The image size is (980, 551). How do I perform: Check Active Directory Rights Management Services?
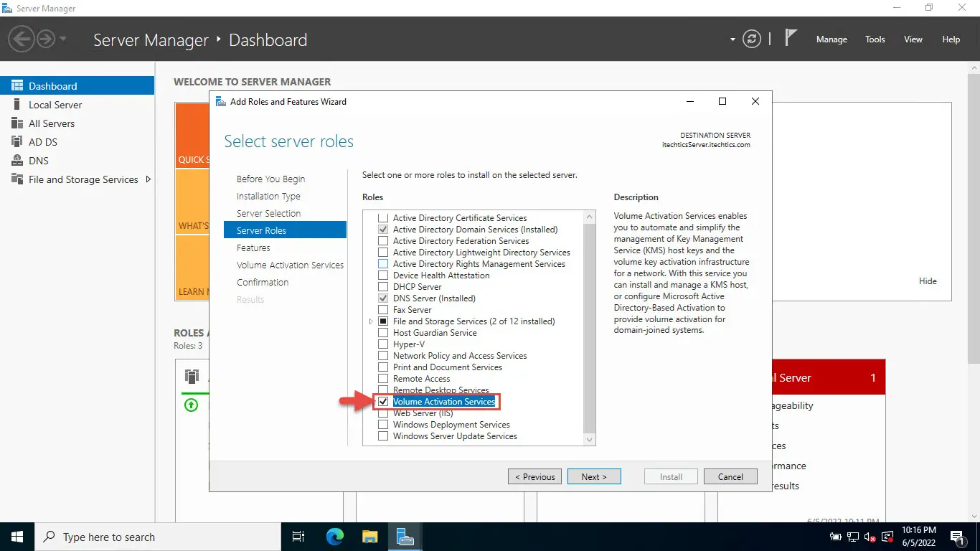(x=383, y=264)
